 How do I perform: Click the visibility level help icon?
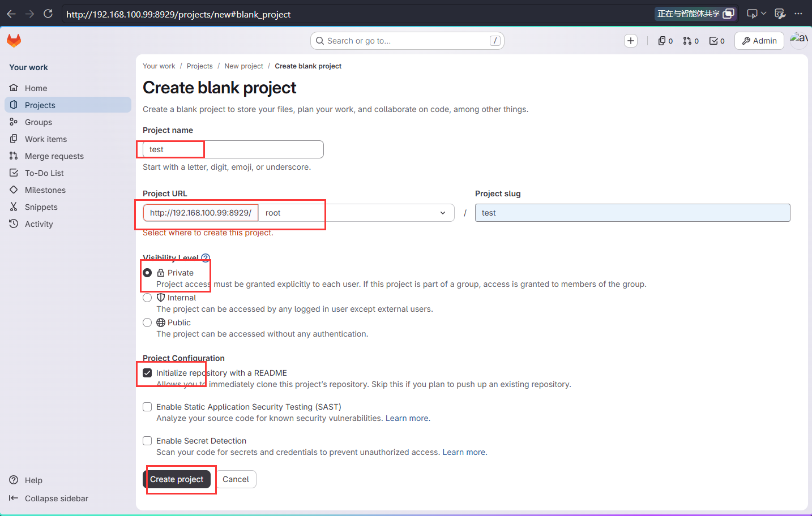point(206,258)
